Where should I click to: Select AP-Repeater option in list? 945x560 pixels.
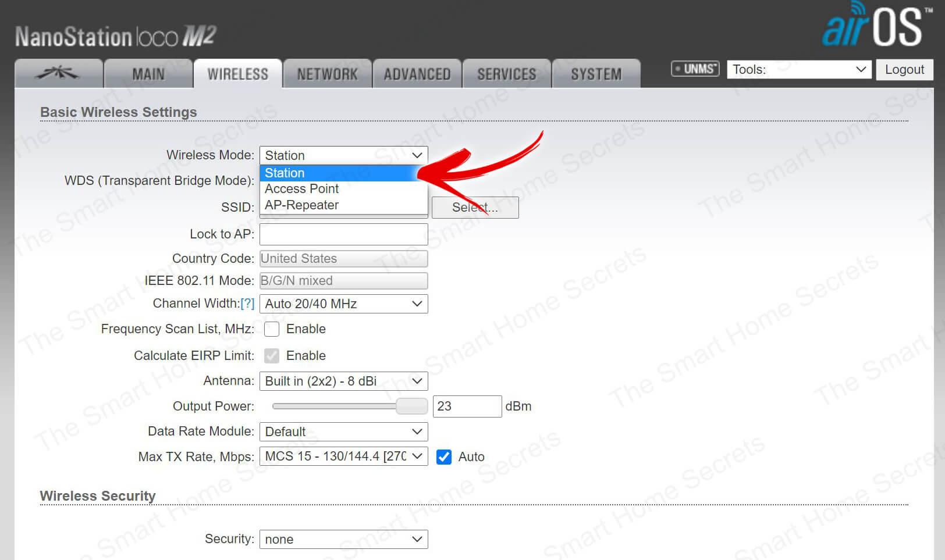click(302, 205)
